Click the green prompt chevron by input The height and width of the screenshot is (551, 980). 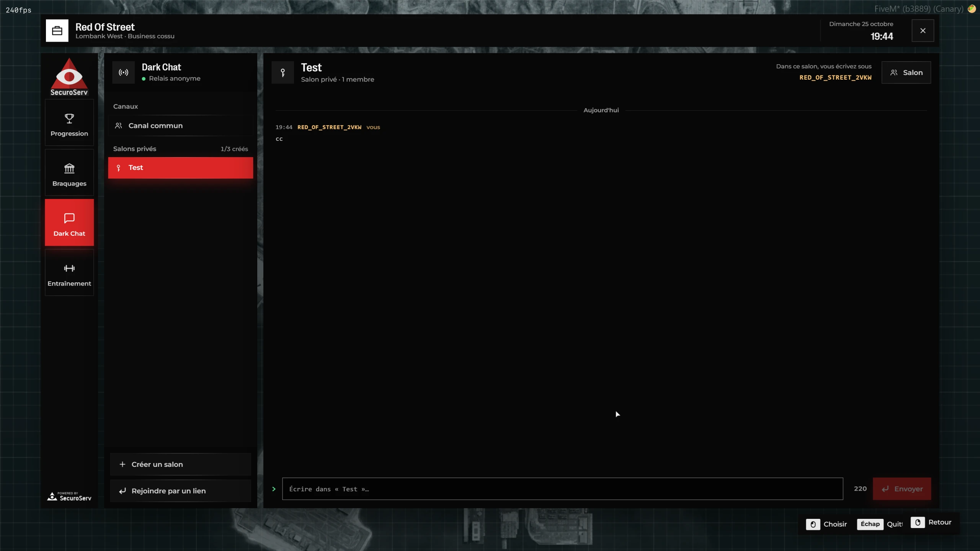[x=274, y=489]
